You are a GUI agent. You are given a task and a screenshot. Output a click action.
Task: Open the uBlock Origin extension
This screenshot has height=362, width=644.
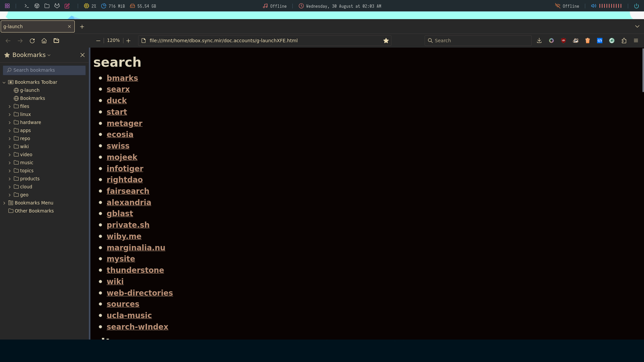[x=563, y=41]
